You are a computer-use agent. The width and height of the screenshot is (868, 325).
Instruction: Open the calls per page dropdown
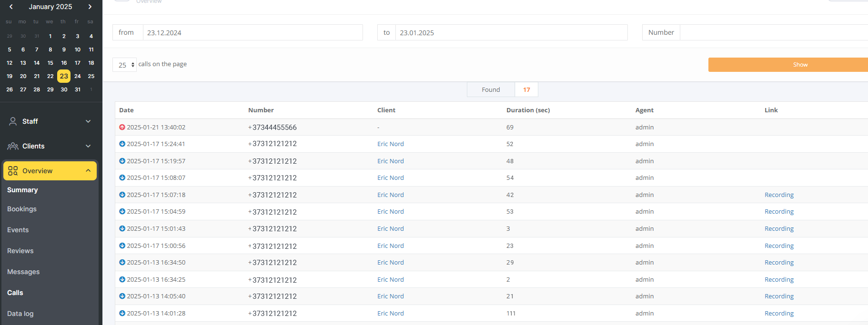coord(125,65)
